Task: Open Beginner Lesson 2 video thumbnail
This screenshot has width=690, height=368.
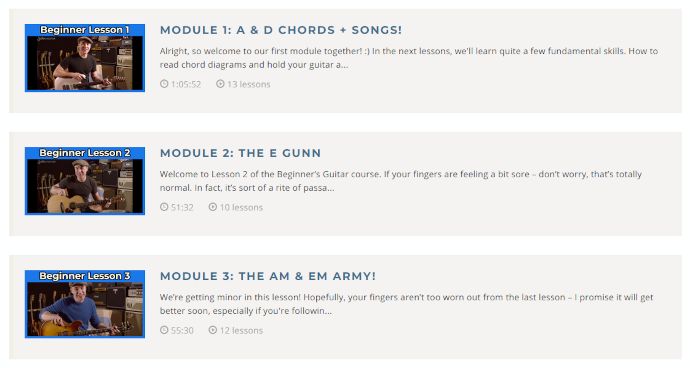Action: point(85,181)
